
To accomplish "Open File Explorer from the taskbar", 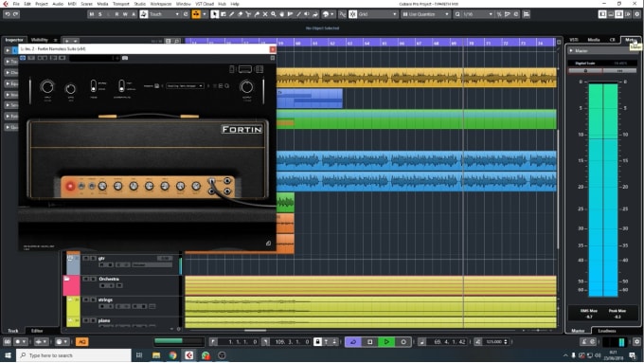I will tap(156, 355).
